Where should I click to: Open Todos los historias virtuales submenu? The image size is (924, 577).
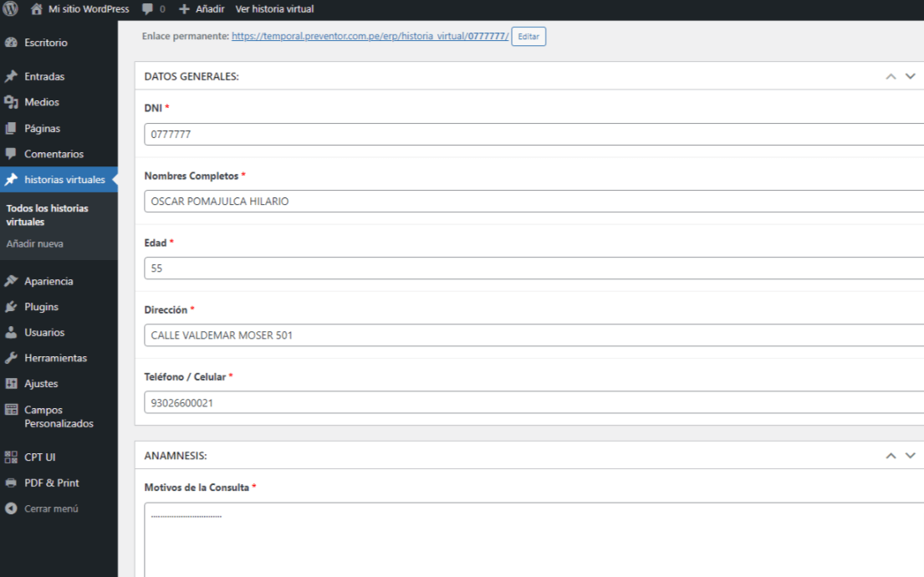click(x=47, y=215)
